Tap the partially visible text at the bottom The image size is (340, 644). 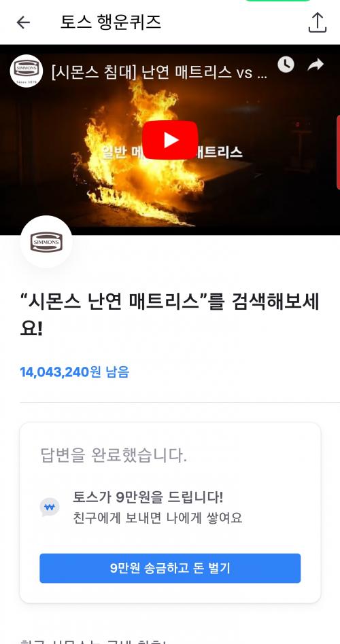92,641
